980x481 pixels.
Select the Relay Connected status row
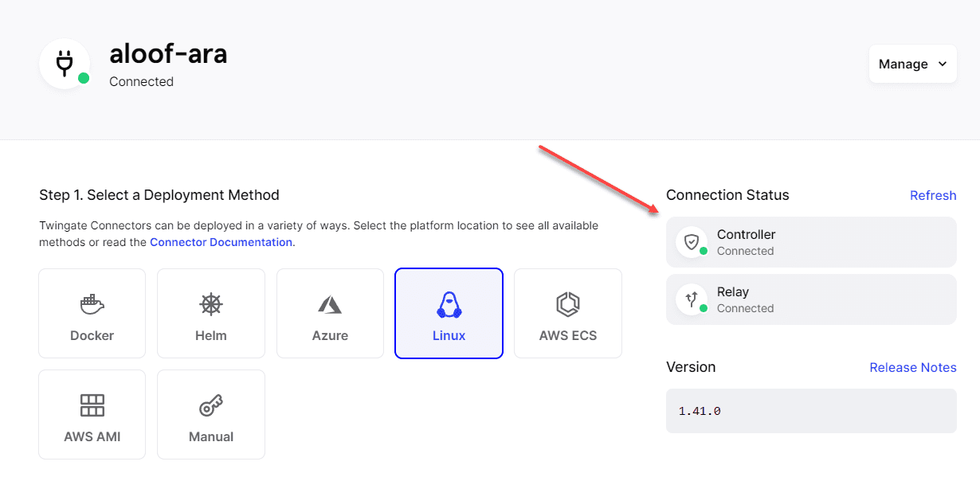point(811,299)
